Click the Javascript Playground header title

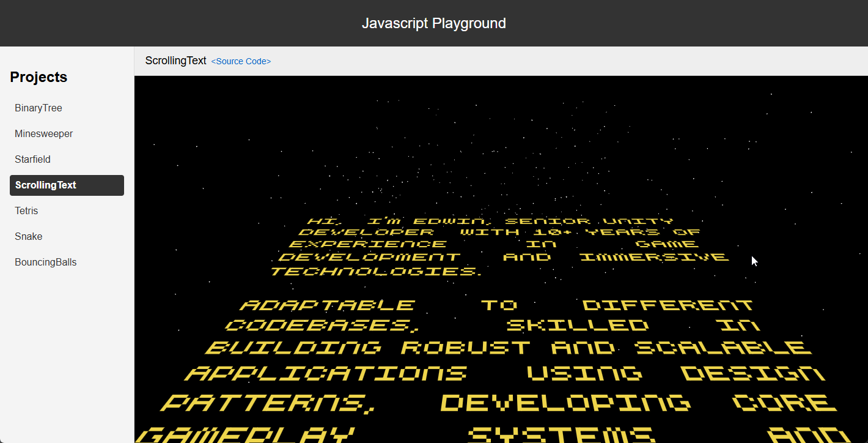434,23
